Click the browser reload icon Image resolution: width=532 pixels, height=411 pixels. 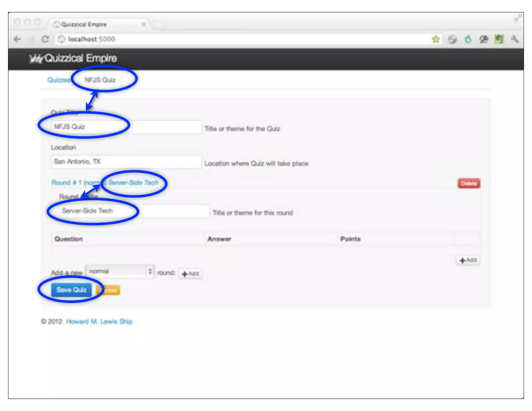(45, 39)
